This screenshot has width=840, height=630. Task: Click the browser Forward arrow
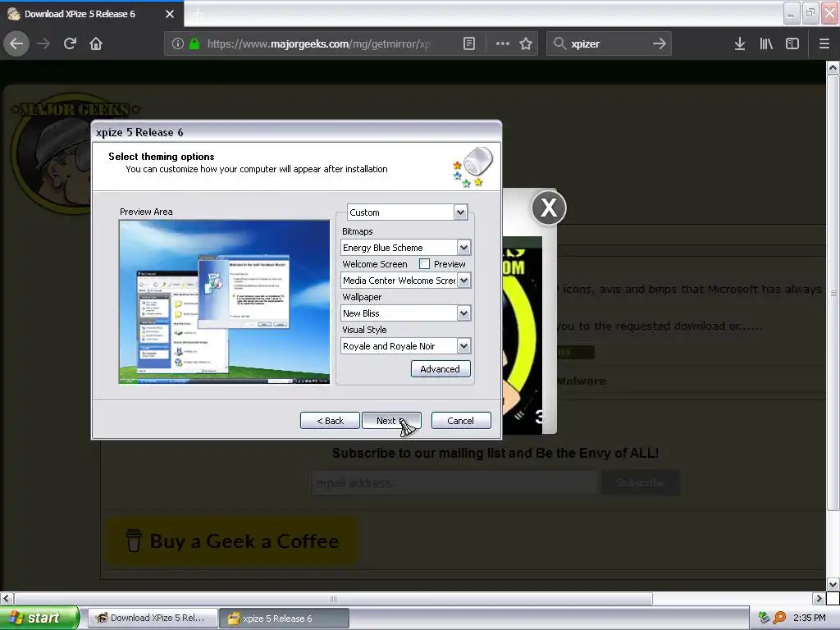coord(43,43)
